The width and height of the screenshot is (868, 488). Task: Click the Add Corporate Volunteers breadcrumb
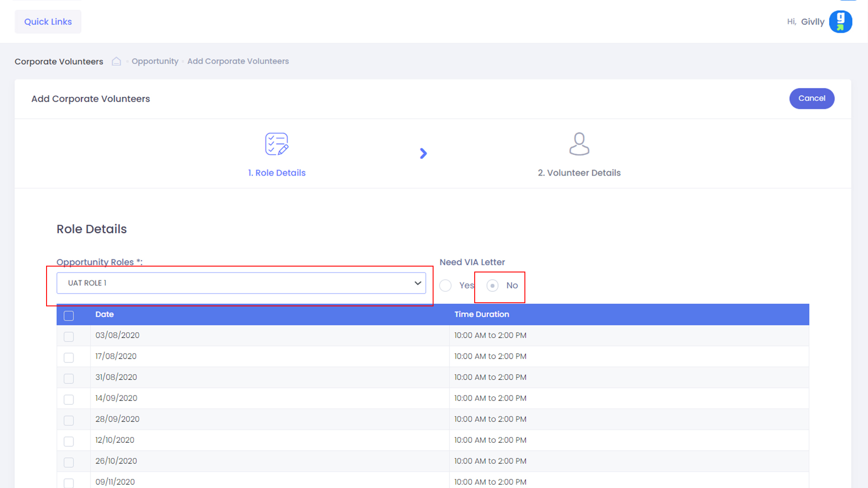click(238, 61)
